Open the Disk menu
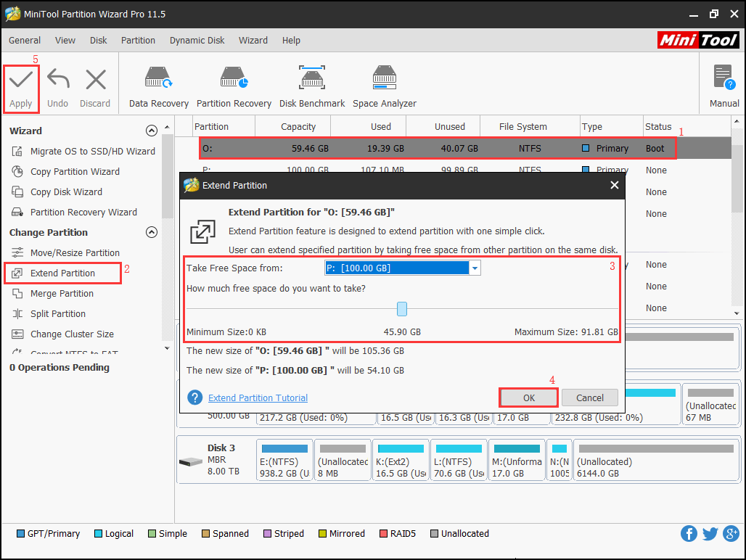Screen dimensions: 746x560 [99, 41]
